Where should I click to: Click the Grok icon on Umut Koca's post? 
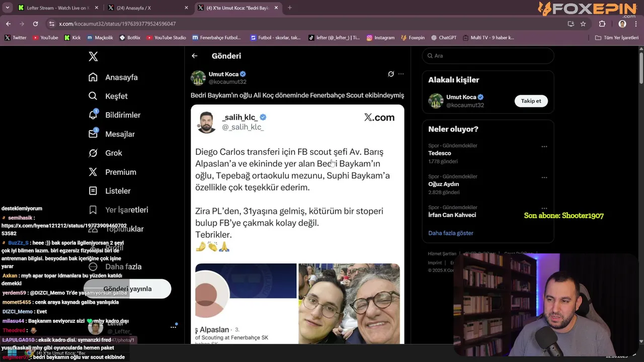tap(391, 74)
